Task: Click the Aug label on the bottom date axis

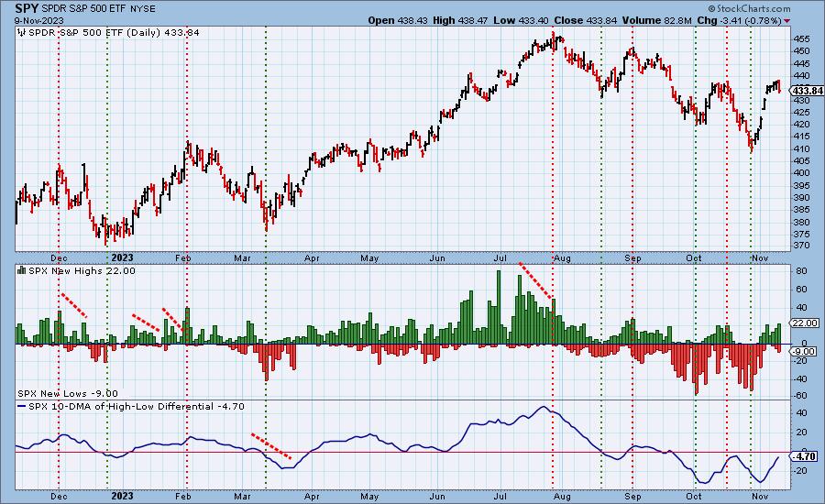Action: coord(563,496)
